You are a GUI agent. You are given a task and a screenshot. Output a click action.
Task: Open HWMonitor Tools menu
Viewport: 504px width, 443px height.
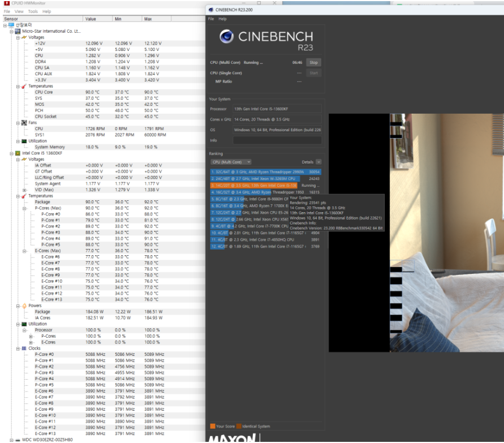33,11
